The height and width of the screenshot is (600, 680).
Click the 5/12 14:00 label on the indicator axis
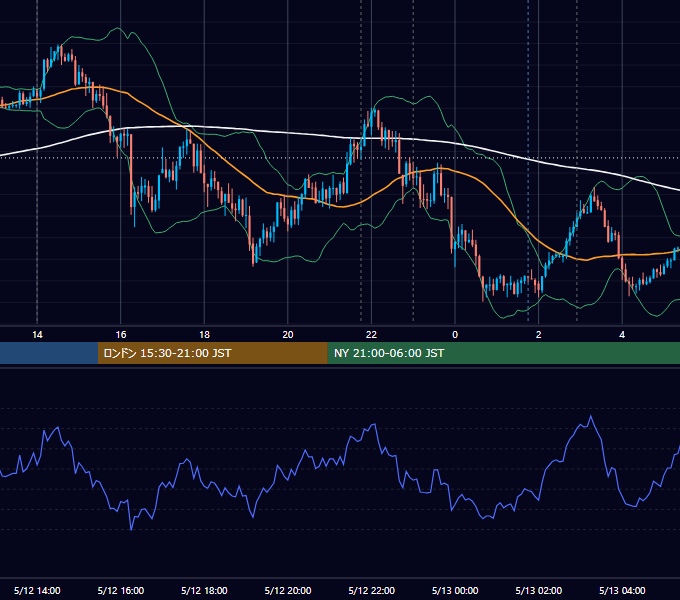point(37,590)
